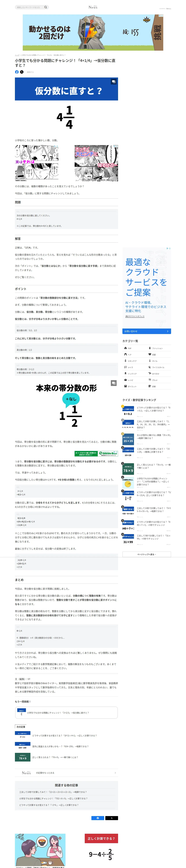186x868 pixels.
Task: Open related article 702÷6÷9
Action: click(53, 798)
